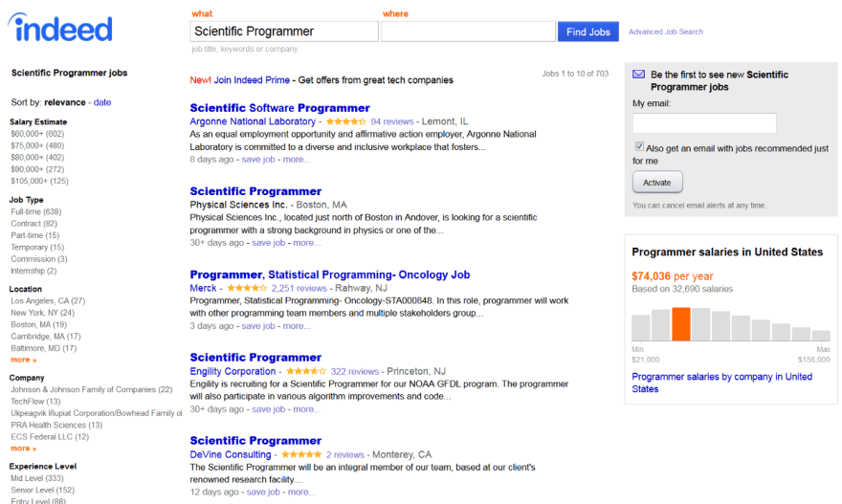Screen dimensions: 842x504
Task: Click highlighted orange salary histogram bar
Action: pos(681,324)
